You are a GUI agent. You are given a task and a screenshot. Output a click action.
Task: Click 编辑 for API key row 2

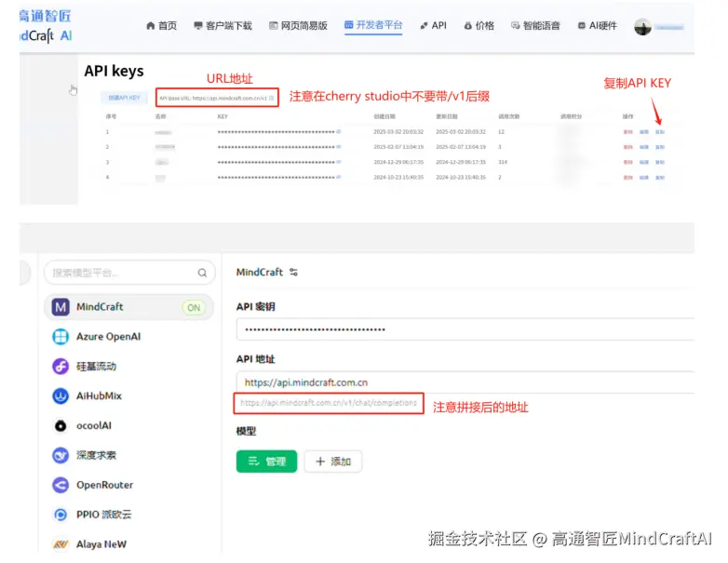(x=643, y=147)
